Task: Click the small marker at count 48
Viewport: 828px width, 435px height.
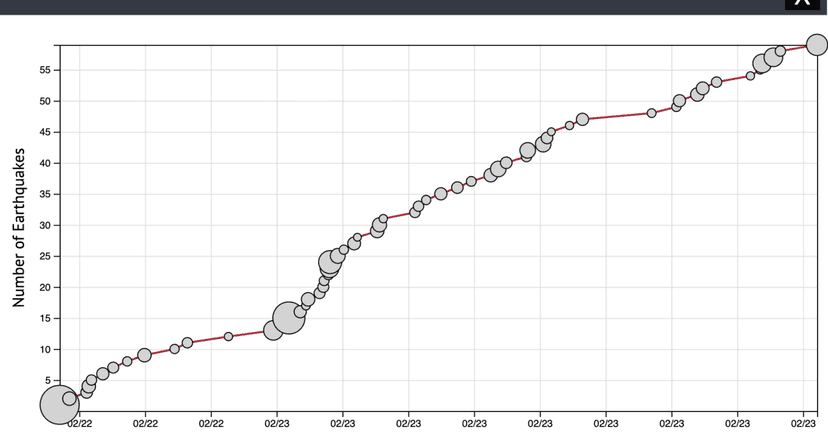Action: tap(652, 113)
